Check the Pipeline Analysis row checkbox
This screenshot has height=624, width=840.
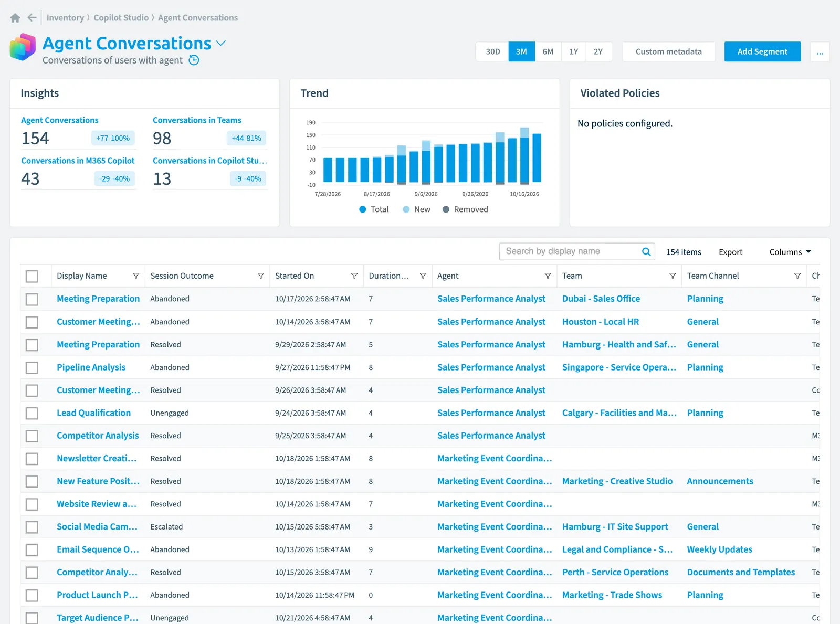[x=32, y=368]
